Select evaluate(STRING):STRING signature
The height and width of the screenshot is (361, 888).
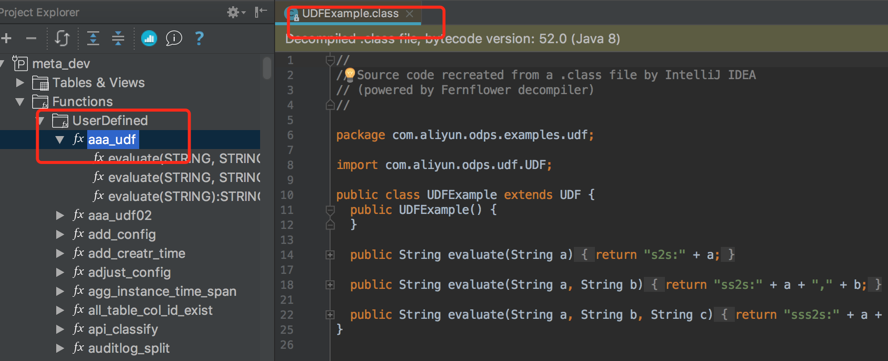pos(184,196)
